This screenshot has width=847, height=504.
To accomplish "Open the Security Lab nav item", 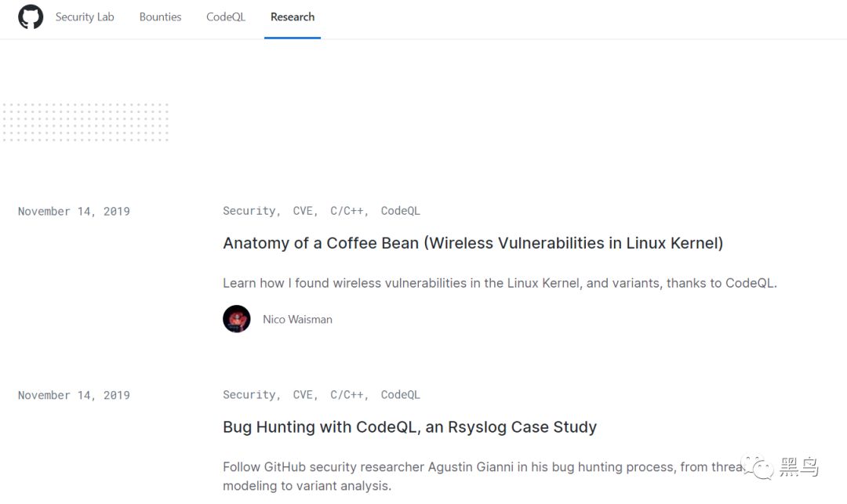I will click(x=85, y=16).
